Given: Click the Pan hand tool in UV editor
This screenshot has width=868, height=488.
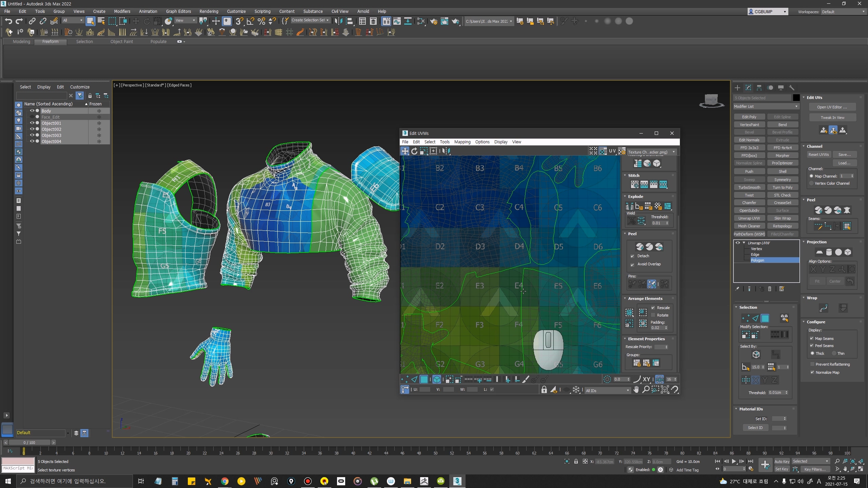Looking at the screenshot, I should [636, 390].
